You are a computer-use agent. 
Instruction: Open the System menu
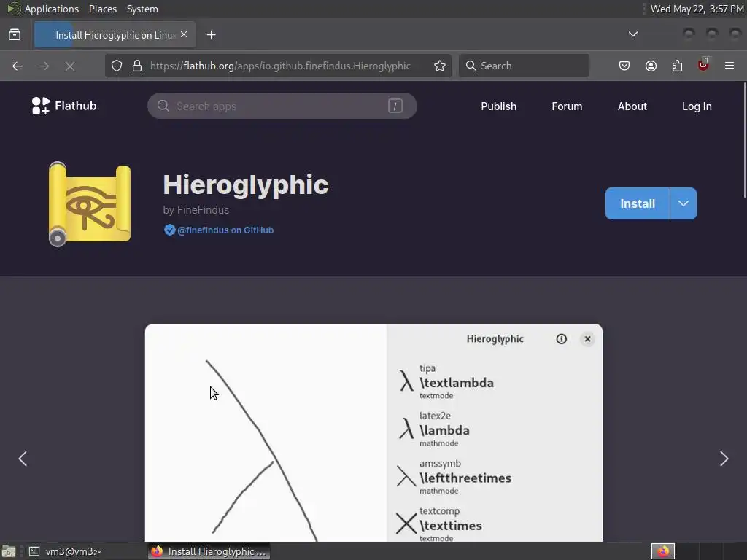pyautogui.click(x=142, y=9)
